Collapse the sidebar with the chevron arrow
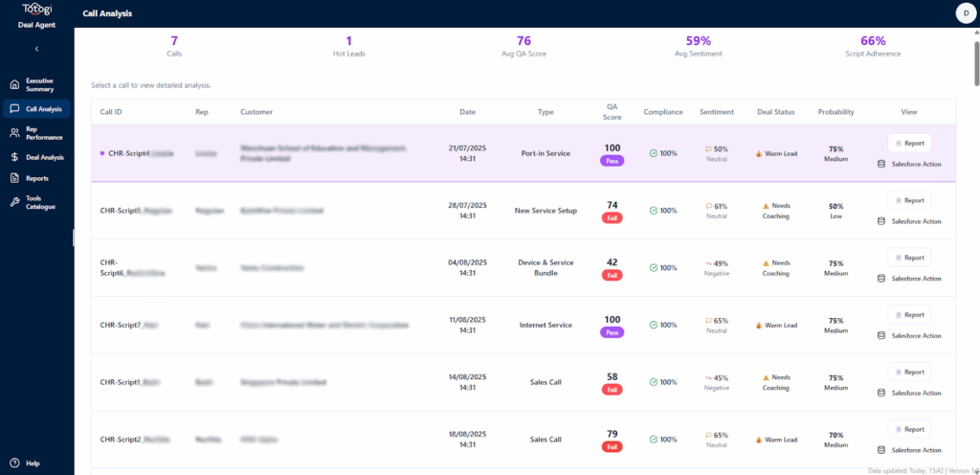This screenshot has width=980, height=475. click(x=36, y=48)
